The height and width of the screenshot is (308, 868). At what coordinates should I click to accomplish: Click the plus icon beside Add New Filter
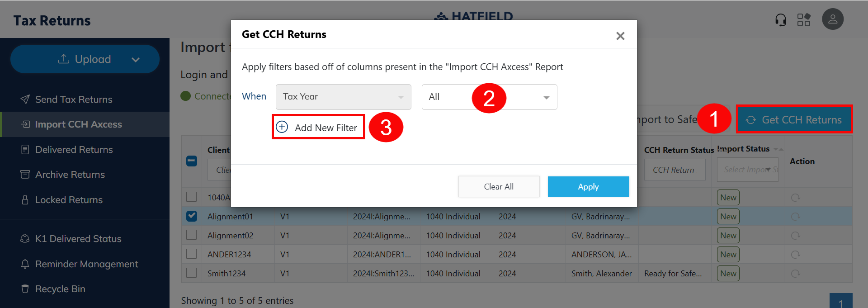282,127
